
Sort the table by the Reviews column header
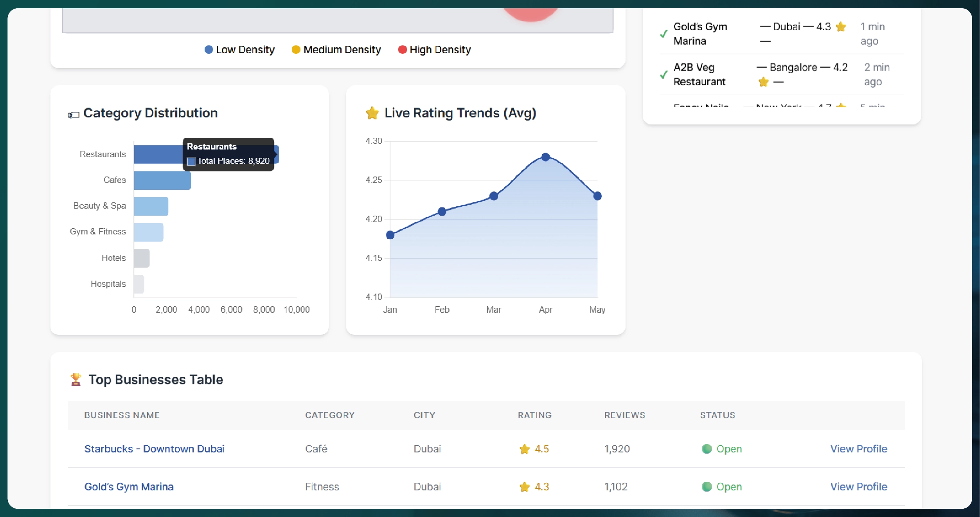[x=624, y=415]
